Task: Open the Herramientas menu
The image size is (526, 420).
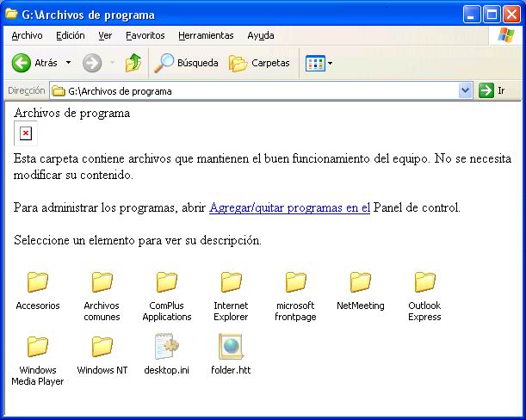Action: point(206,35)
